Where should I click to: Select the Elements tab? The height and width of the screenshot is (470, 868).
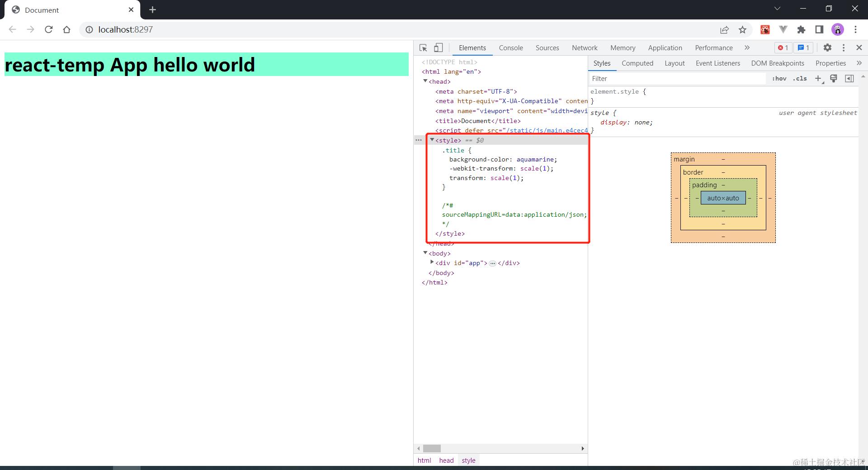[x=472, y=48]
